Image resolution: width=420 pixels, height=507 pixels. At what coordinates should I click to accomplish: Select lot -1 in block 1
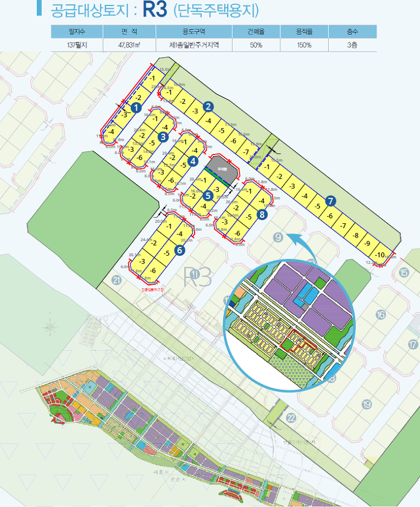[152, 78]
